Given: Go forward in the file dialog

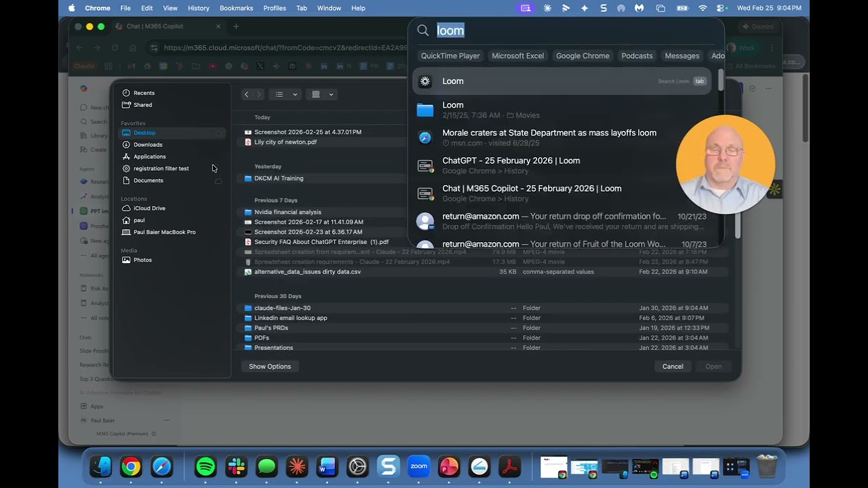Looking at the screenshot, I should 258,94.
